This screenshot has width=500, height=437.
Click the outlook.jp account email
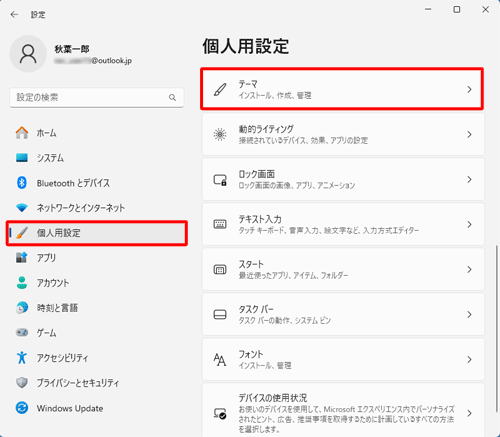tap(93, 61)
